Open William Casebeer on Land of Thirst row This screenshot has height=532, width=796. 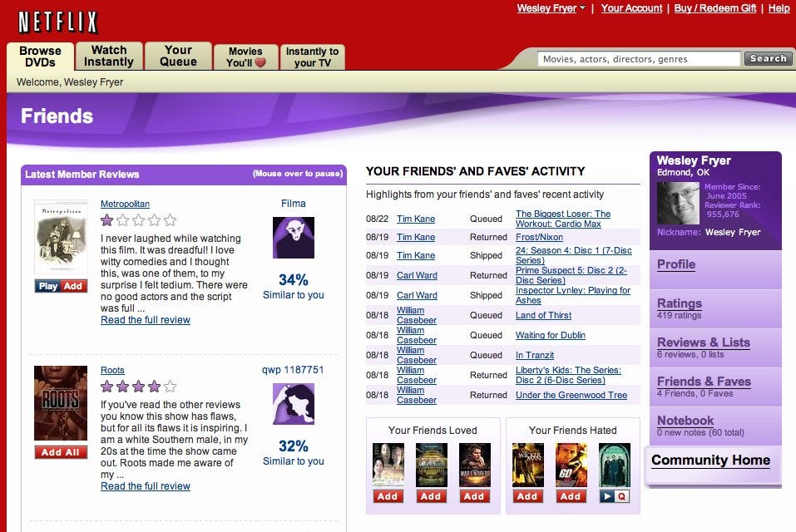point(417,315)
